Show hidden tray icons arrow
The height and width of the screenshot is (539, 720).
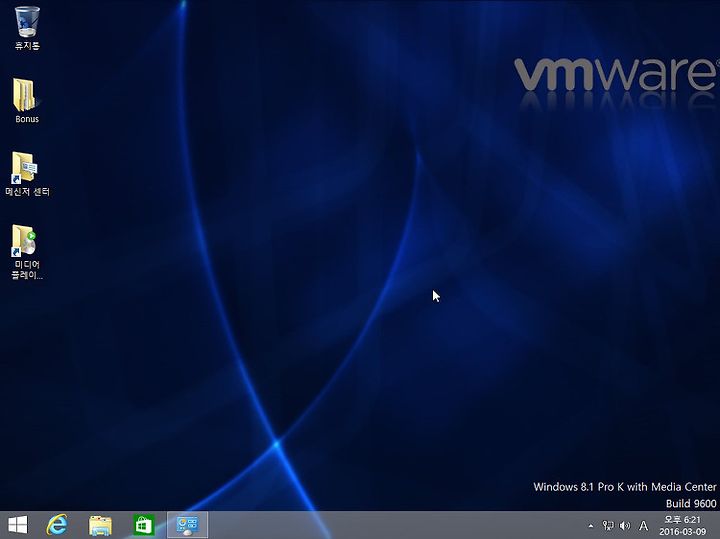tap(591, 526)
